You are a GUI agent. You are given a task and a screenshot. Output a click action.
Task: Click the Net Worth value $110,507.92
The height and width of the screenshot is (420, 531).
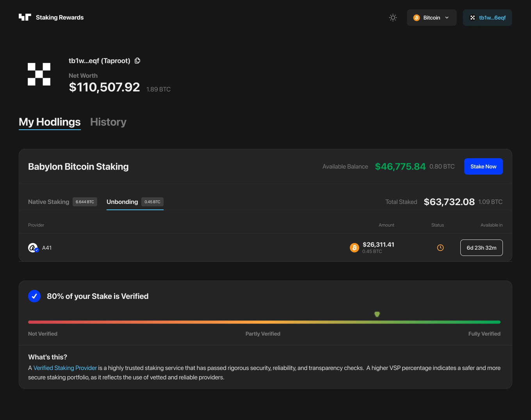point(104,87)
